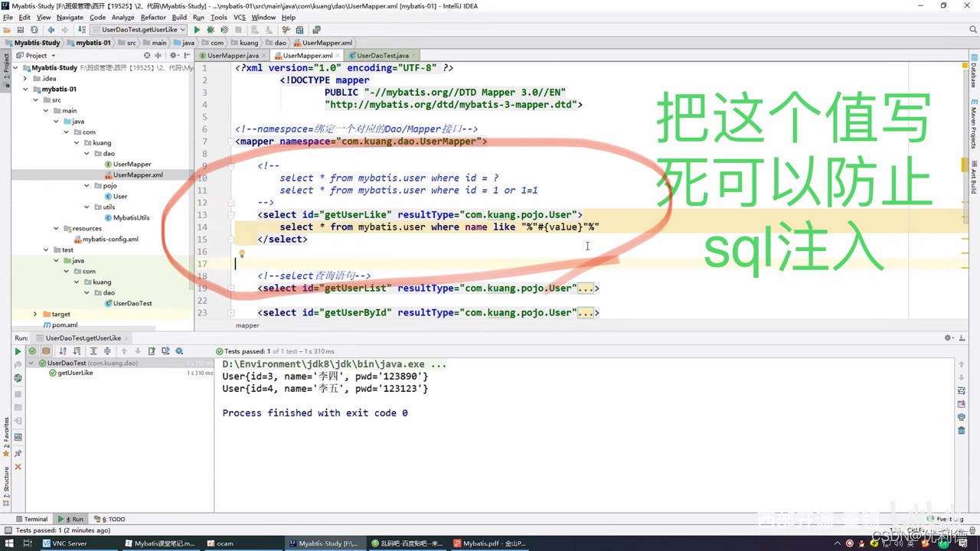Open the Navigate menu
The image size is (980, 551).
pos(70,17)
